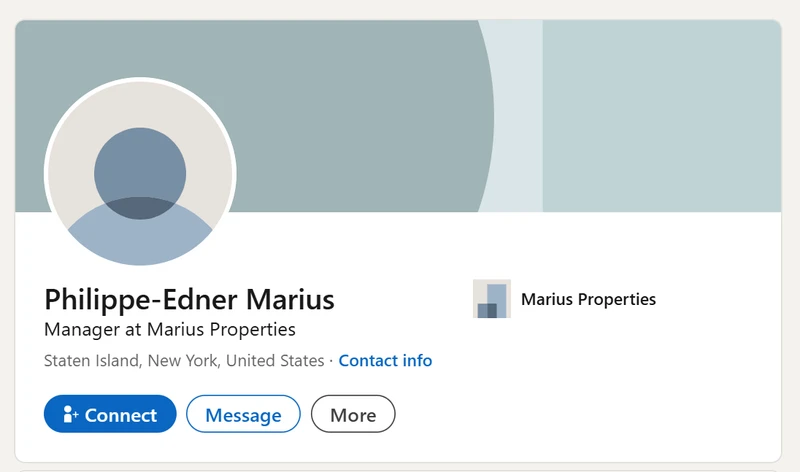Expand the More actions menu
This screenshot has height=472, width=800.
pyautogui.click(x=353, y=414)
